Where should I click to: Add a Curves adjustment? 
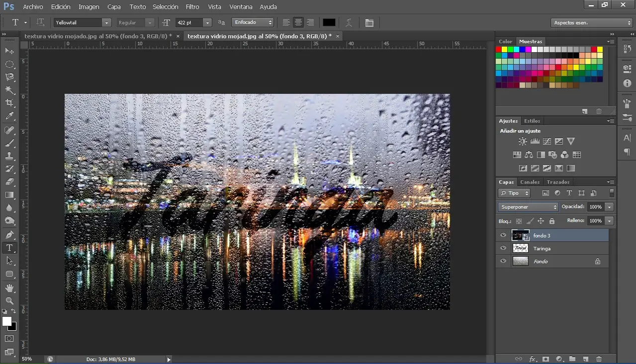click(546, 142)
